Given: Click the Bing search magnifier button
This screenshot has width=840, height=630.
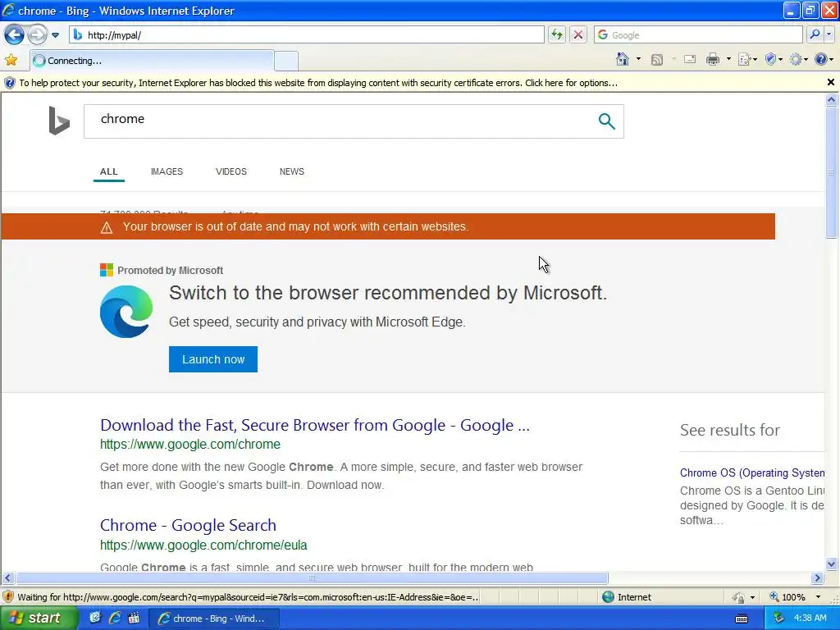Looking at the screenshot, I should point(606,121).
